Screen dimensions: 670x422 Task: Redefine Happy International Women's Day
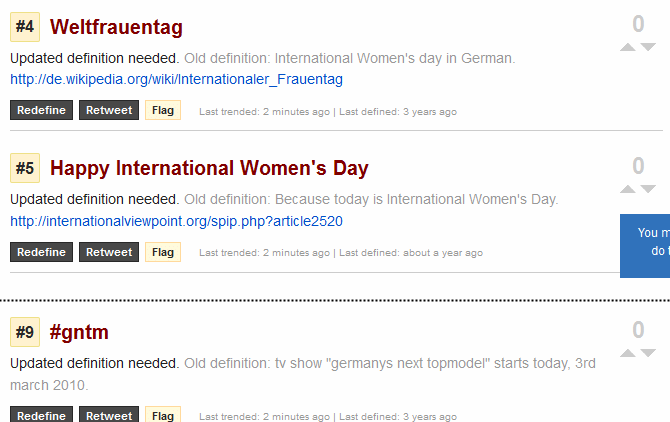coord(41,252)
